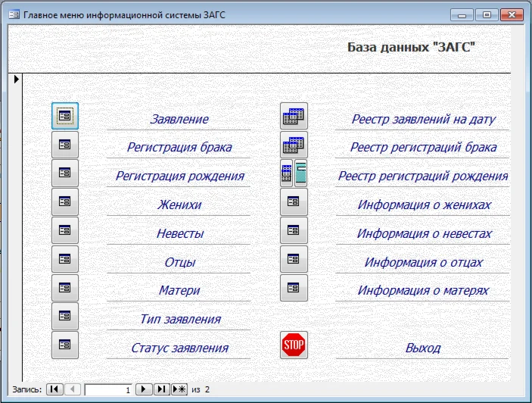532x403 pixels.
Task: Click the Реестр регистраций брака label
Action: pyautogui.click(x=423, y=148)
